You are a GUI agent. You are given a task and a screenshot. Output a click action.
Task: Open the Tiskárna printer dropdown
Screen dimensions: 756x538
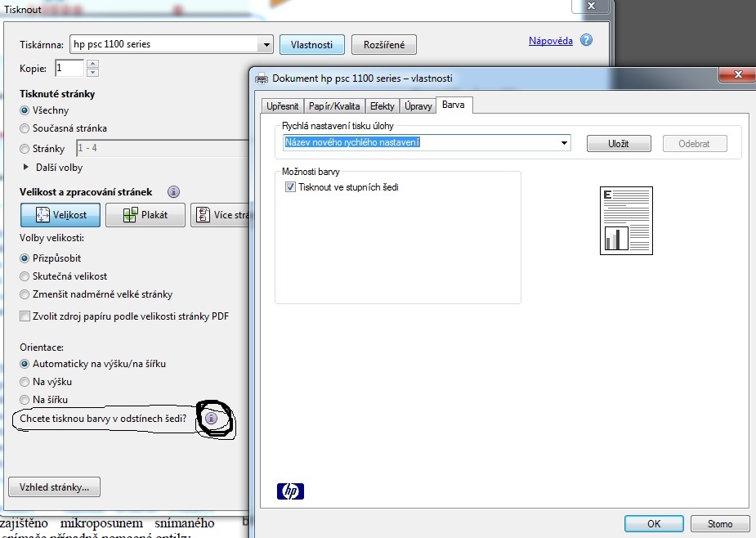pos(266,45)
